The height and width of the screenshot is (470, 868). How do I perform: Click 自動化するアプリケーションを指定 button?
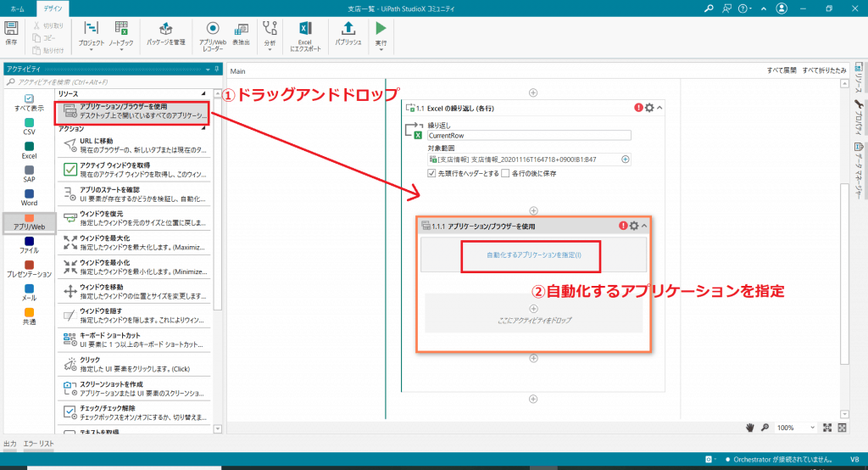click(533, 255)
